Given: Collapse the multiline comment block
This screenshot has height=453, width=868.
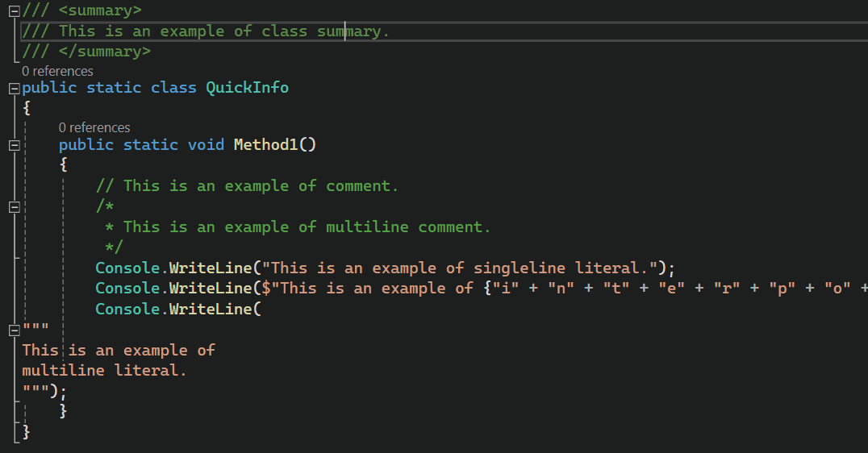Looking at the screenshot, I should click(x=13, y=206).
